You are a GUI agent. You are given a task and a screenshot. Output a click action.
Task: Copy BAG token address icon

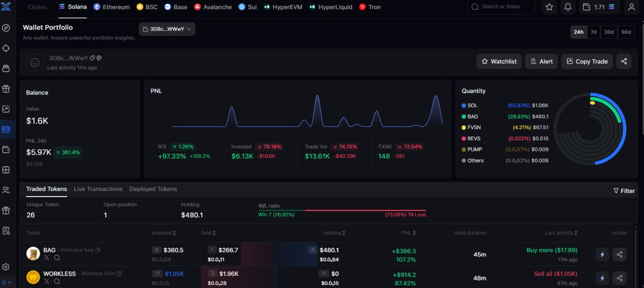coord(98,250)
